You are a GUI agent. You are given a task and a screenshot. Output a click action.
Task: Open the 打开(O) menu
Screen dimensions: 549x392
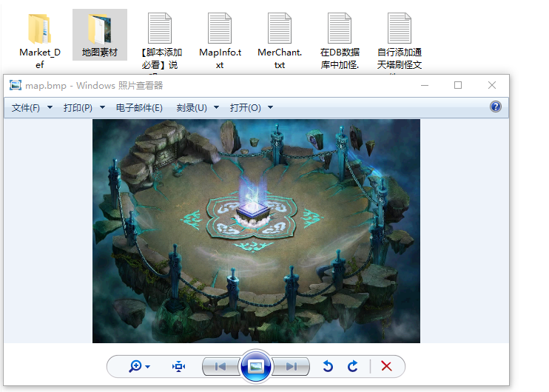click(x=245, y=107)
